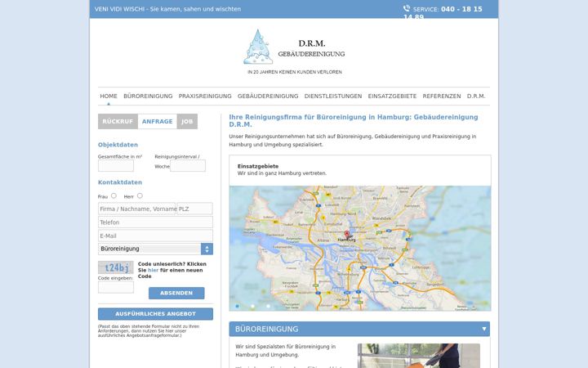Click the Ausführliches Angebot button

pyautogui.click(x=155, y=314)
